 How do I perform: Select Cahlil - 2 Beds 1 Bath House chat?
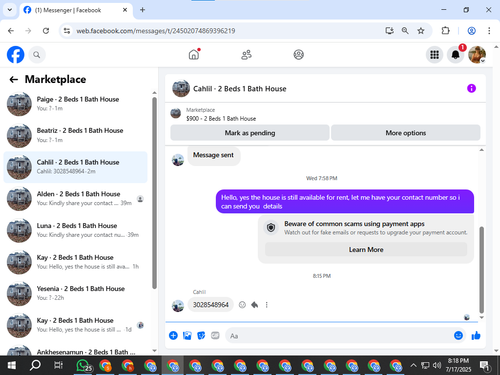point(75,167)
